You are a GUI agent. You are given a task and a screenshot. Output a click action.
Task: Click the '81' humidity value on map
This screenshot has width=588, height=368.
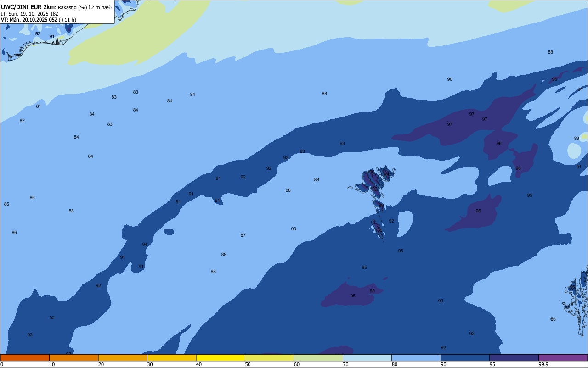click(x=39, y=106)
